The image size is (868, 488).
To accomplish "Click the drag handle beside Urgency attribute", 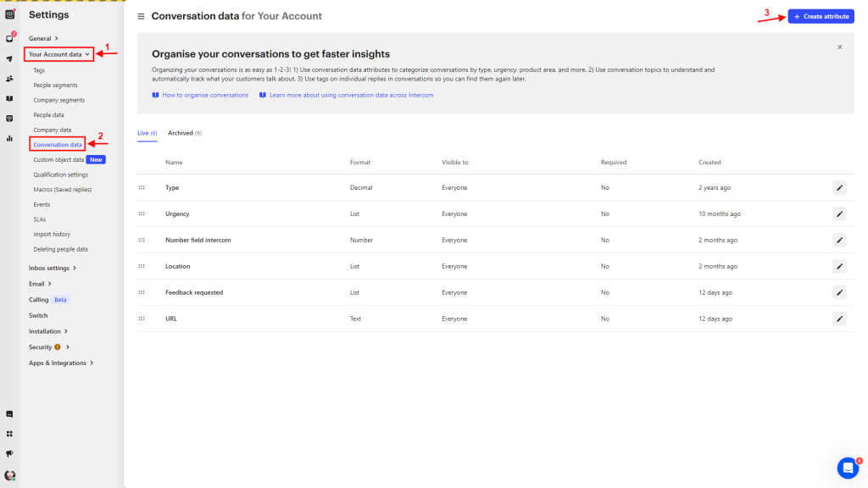I will click(x=142, y=213).
